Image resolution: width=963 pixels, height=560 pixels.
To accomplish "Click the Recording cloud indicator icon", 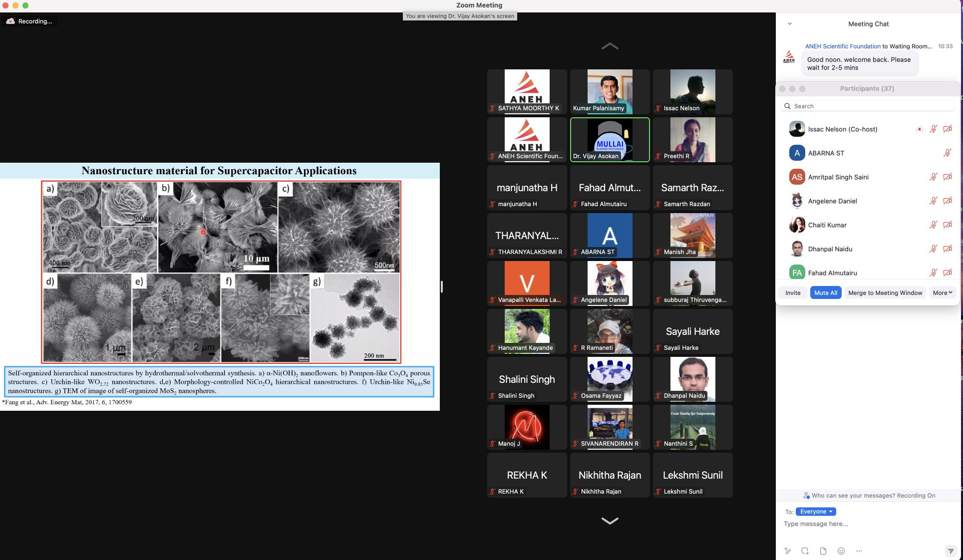I will pos(10,21).
